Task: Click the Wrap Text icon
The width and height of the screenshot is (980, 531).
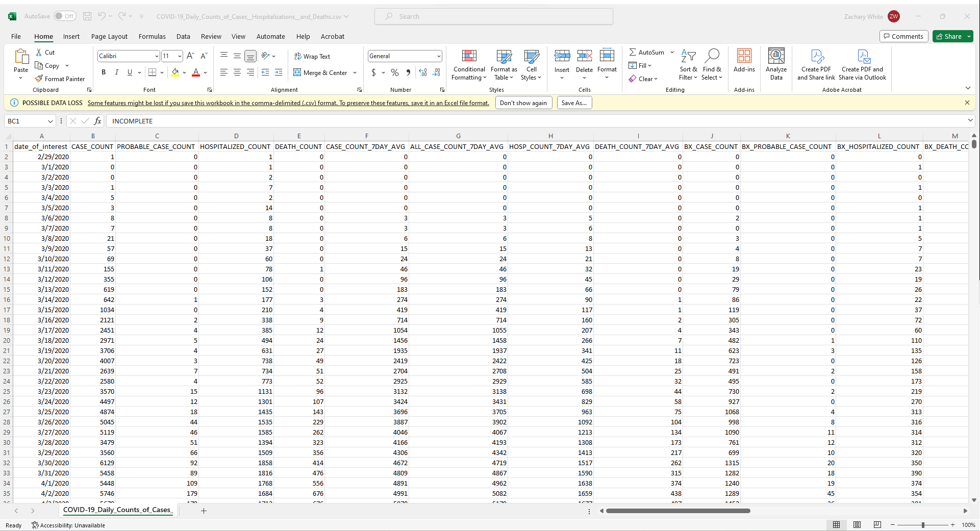Action: click(x=312, y=56)
